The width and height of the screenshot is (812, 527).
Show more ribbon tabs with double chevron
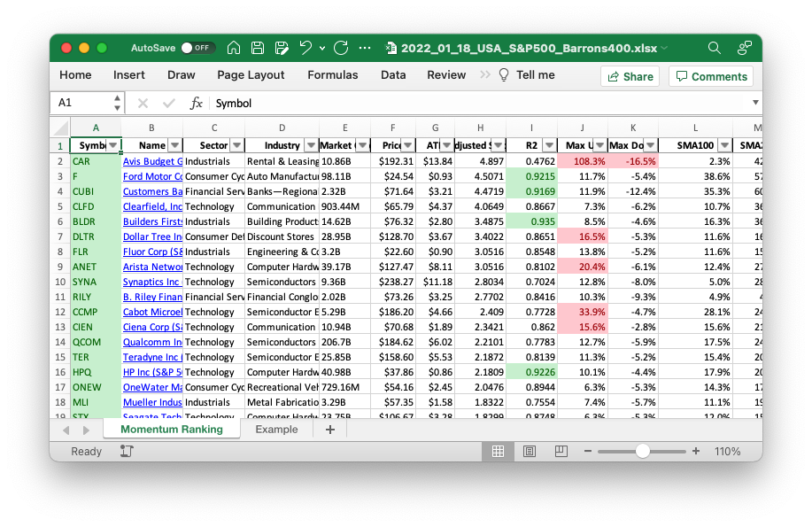(x=484, y=74)
